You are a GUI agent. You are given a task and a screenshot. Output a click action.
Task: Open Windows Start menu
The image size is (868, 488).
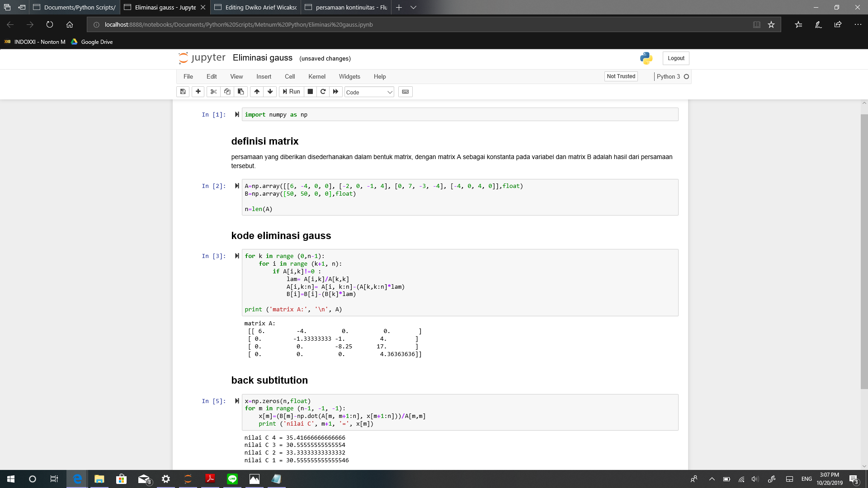[x=11, y=479]
